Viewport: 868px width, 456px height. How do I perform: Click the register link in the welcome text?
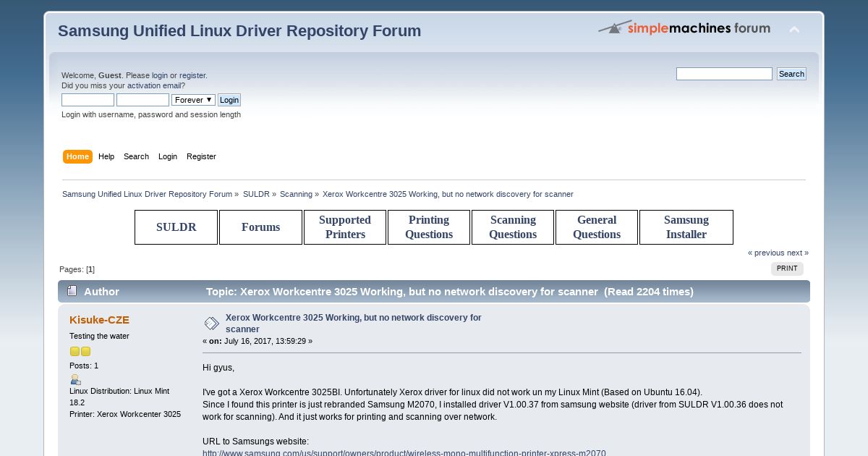[192, 75]
